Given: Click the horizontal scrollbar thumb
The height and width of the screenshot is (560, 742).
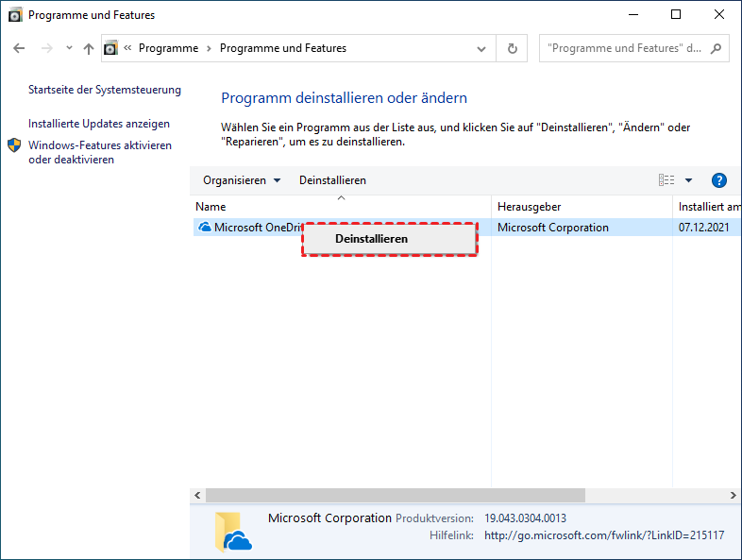Looking at the screenshot, I should (x=396, y=495).
